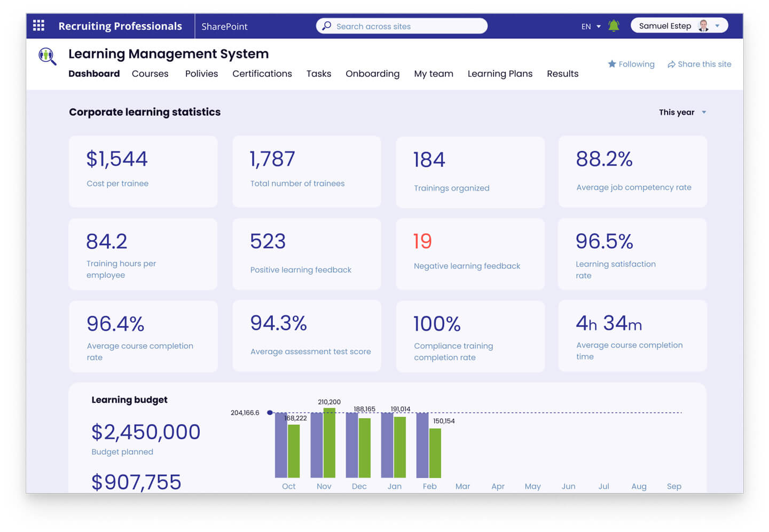Switch to the Courses tab
Image resolution: width=769 pixels, height=532 pixels.
(x=150, y=74)
